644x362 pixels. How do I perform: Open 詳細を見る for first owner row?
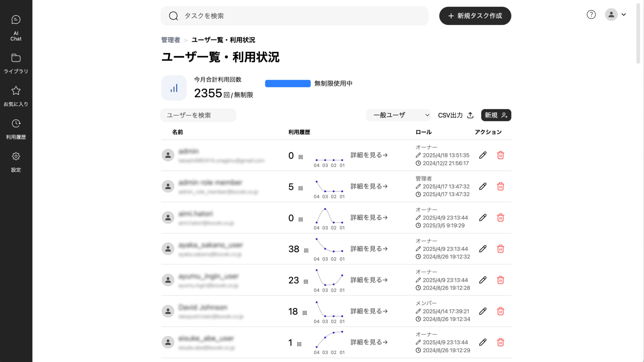pyautogui.click(x=369, y=155)
